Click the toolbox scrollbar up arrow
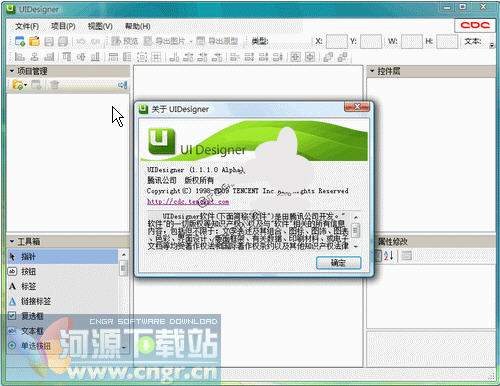The image size is (500, 386). click(x=124, y=254)
